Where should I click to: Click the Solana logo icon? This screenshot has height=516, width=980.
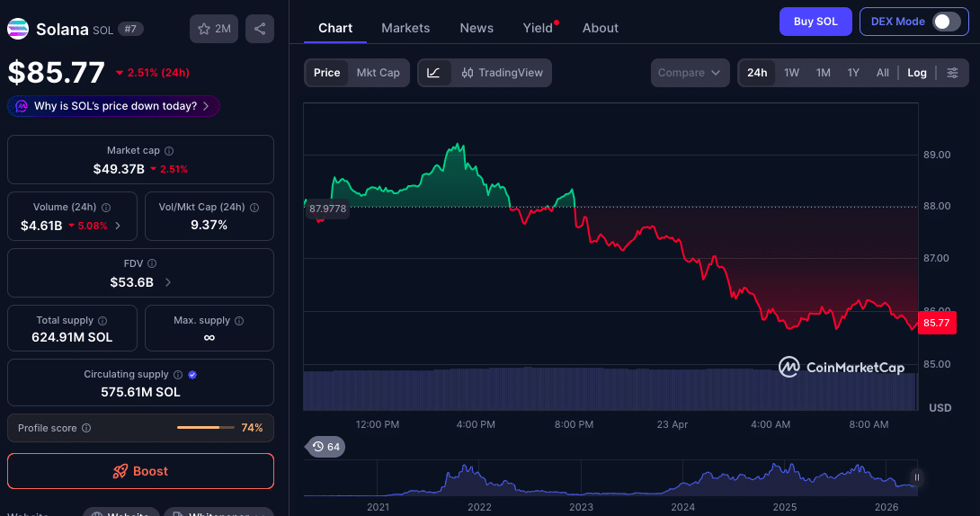(x=17, y=29)
